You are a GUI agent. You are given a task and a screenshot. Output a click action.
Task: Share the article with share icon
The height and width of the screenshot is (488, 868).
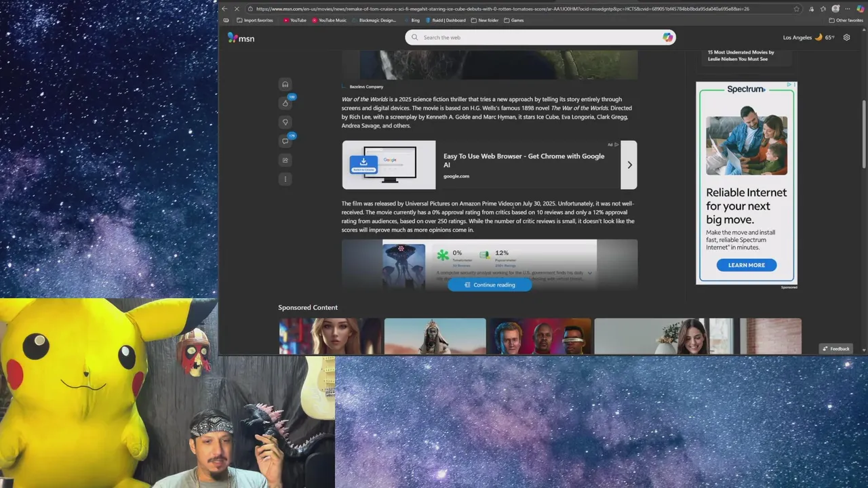pos(285,160)
